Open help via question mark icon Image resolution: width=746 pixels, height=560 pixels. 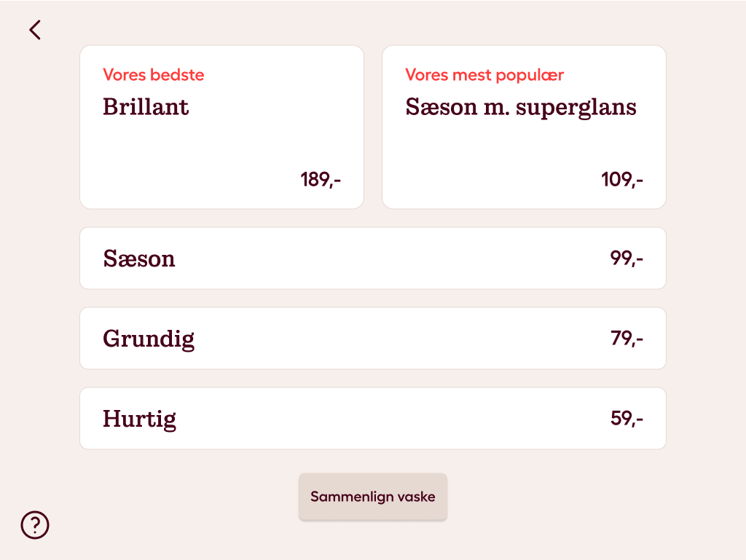(35, 525)
